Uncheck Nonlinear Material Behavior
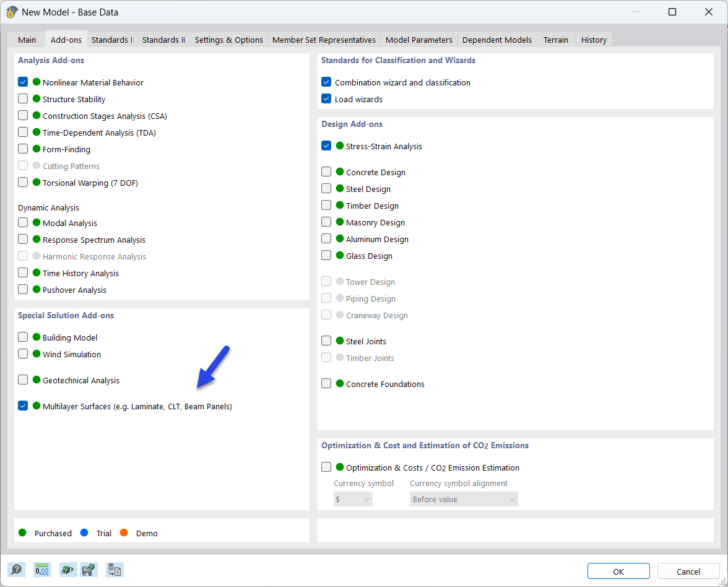The height and width of the screenshot is (587, 728). pyautogui.click(x=23, y=81)
